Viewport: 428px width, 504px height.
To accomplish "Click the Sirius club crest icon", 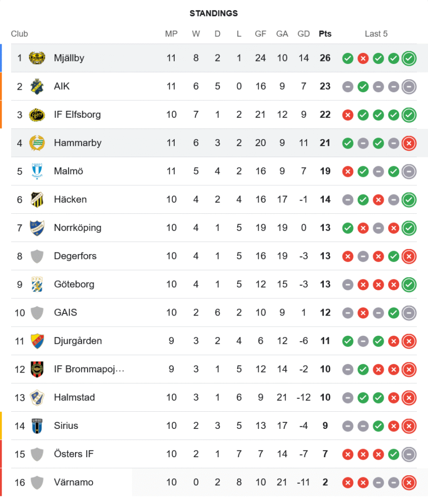I will point(37,425).
